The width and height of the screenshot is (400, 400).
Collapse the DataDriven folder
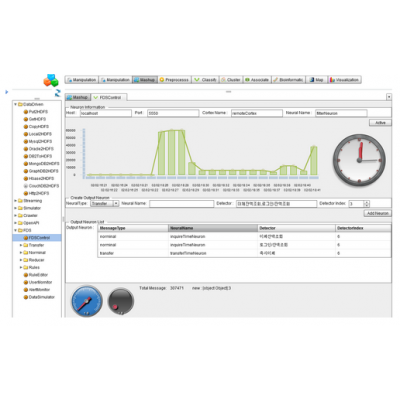coord(15,104)
